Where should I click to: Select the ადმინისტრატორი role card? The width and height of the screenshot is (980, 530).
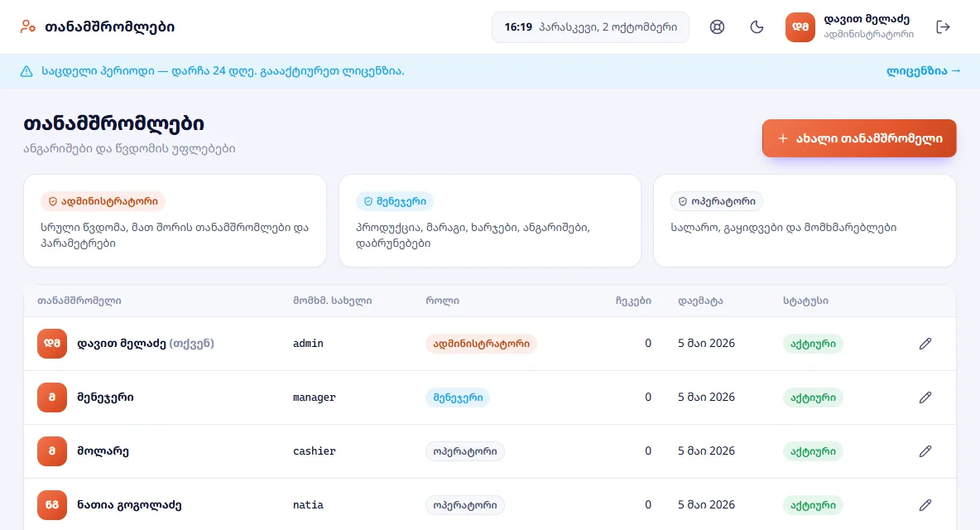click(175, 220)
